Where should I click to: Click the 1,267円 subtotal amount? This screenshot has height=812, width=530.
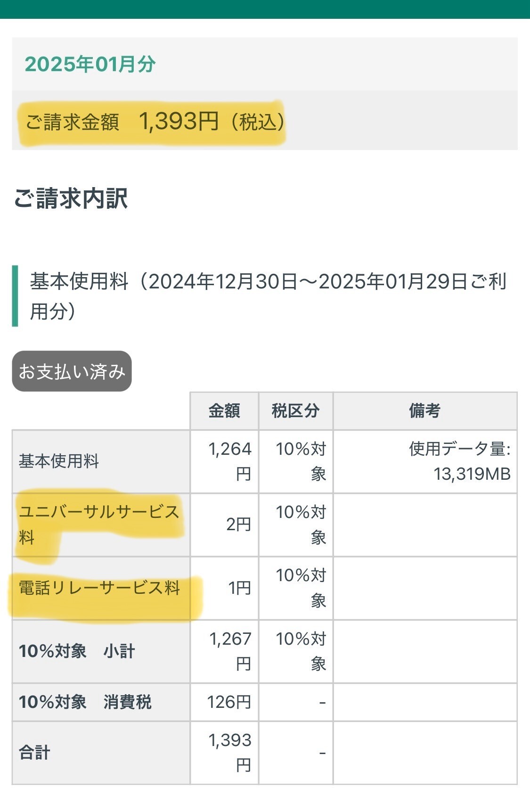coord(230,651)
